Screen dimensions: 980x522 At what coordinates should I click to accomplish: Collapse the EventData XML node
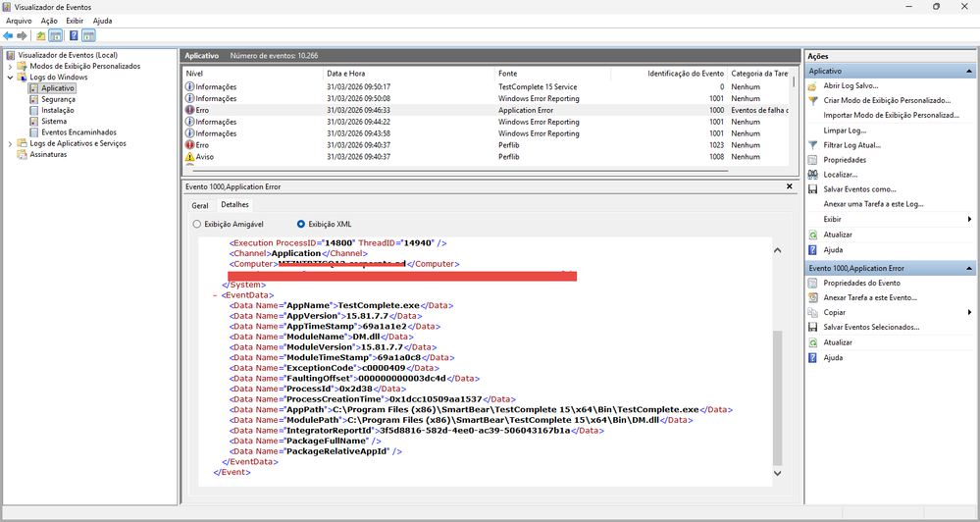pyautogui.click(x=214, y=294)
